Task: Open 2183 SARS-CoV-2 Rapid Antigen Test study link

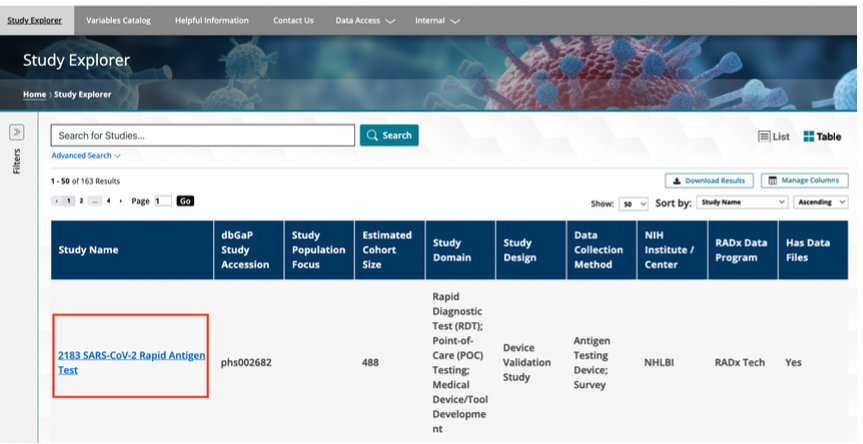Action: 131,362
